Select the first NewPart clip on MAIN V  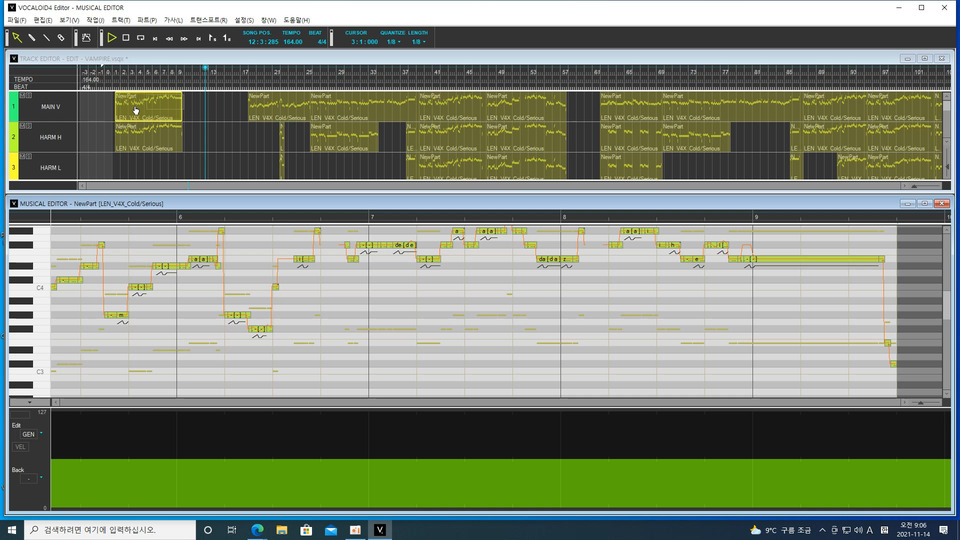tap(149, 107)
